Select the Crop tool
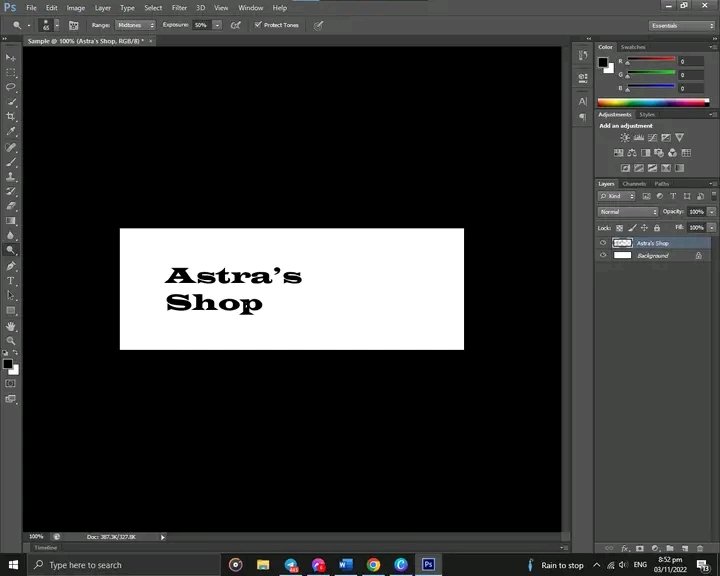This screenshot has height=576, width=720. coord(10,117)
